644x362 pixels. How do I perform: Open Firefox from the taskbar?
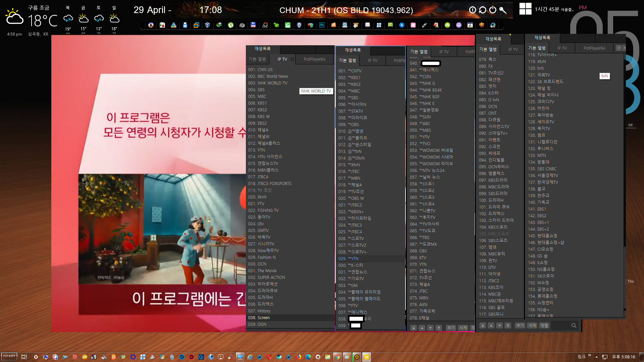(x=299, y=357)
